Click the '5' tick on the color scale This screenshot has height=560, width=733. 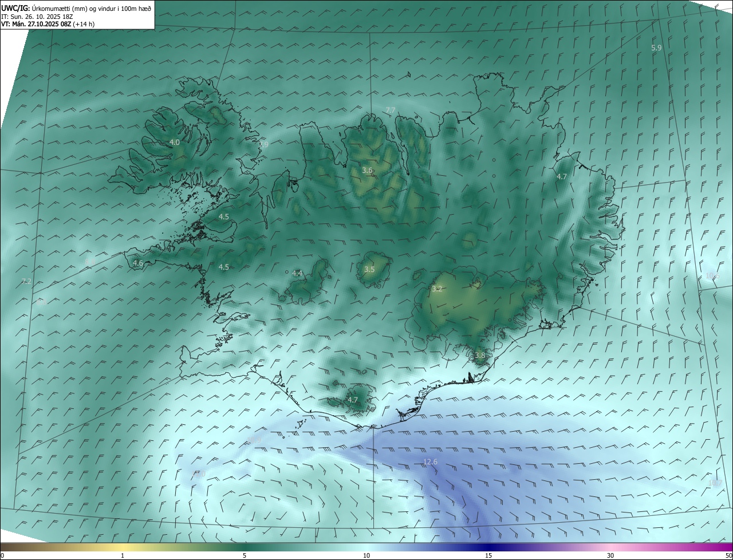click(x=245, y=555)
